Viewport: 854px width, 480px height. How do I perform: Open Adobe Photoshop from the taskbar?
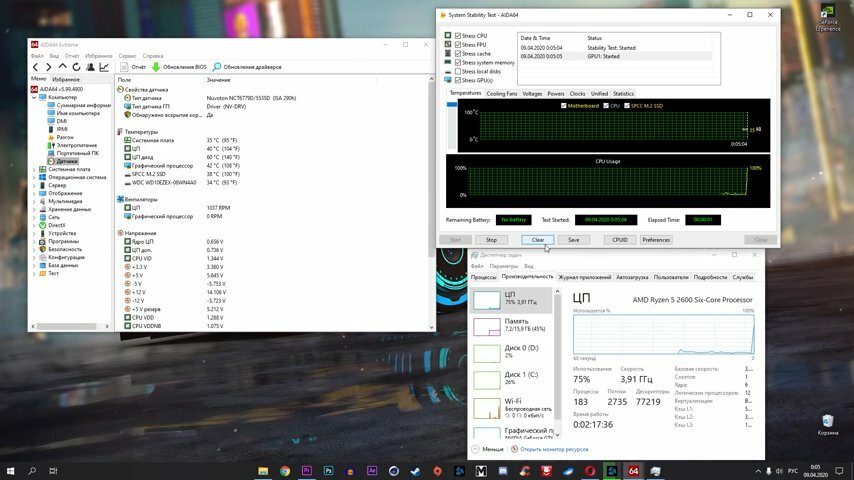(x=328, y=471)
